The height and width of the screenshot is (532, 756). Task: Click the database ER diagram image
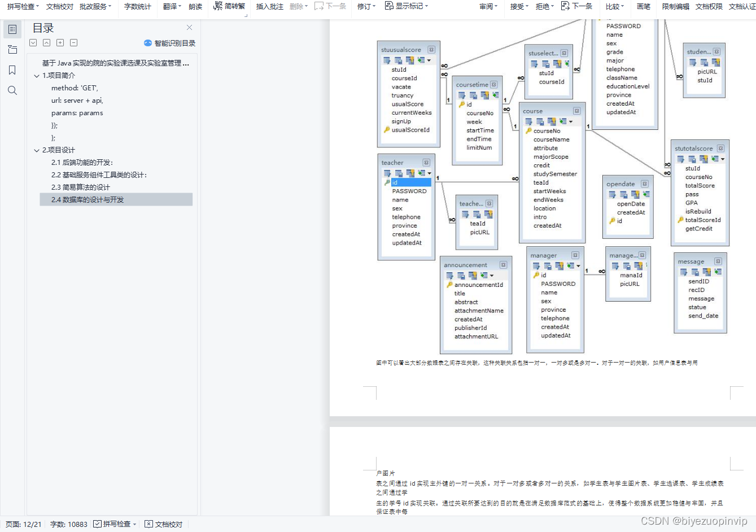pos(553,187)
